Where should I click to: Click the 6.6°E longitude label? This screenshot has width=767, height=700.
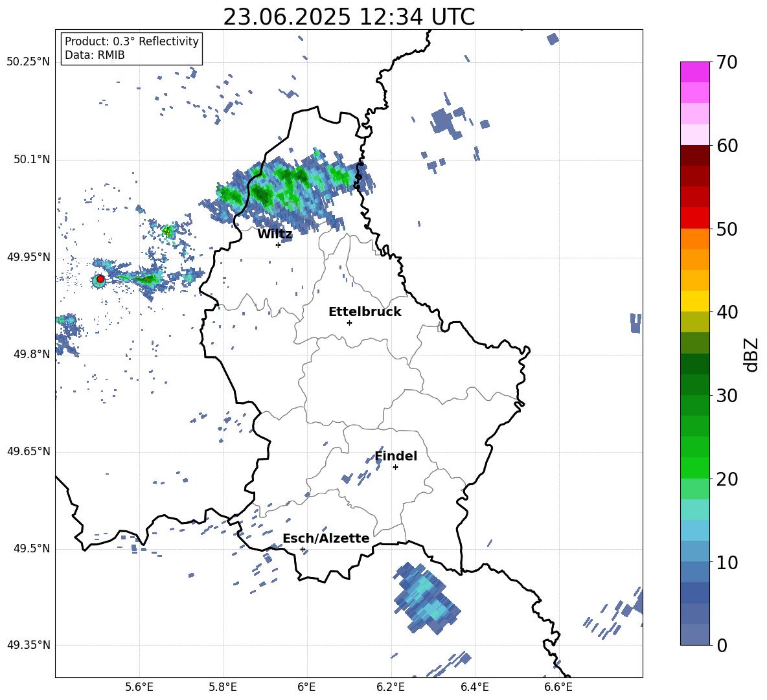coord(558,687)
